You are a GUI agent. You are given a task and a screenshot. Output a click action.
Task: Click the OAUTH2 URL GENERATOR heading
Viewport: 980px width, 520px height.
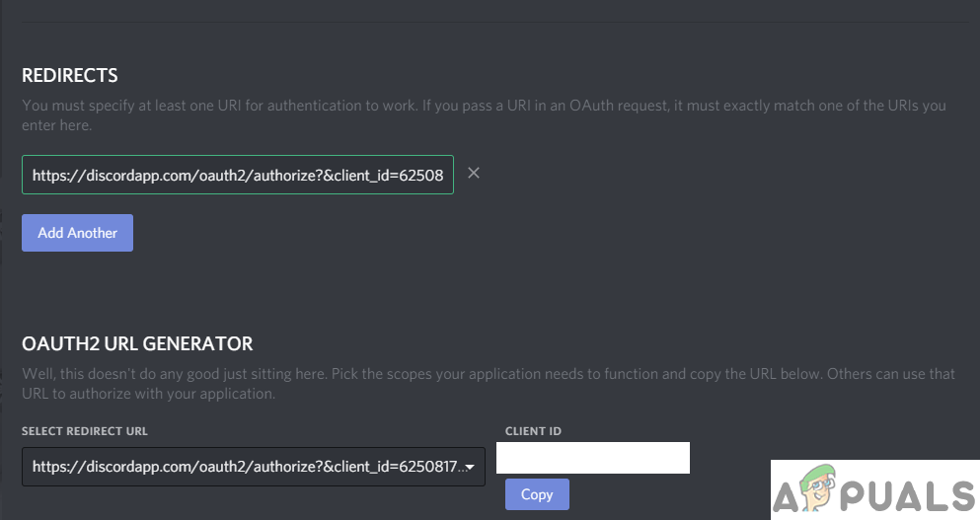(x=137, y=344)
